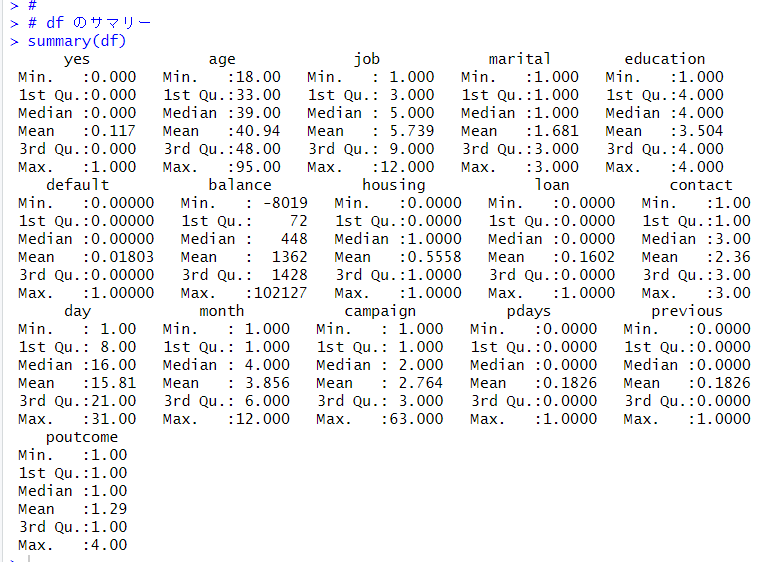Select the 'day' column header
The image size is (766, 562).
pos(77,312)
